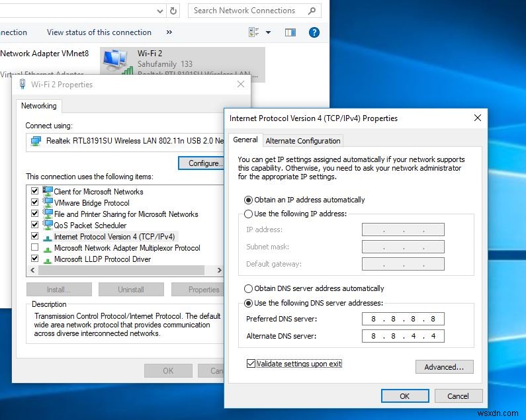Viewport: 526px width, 420px height.
Task: Show more toolbar commands chevron
Action: [169, 32]
